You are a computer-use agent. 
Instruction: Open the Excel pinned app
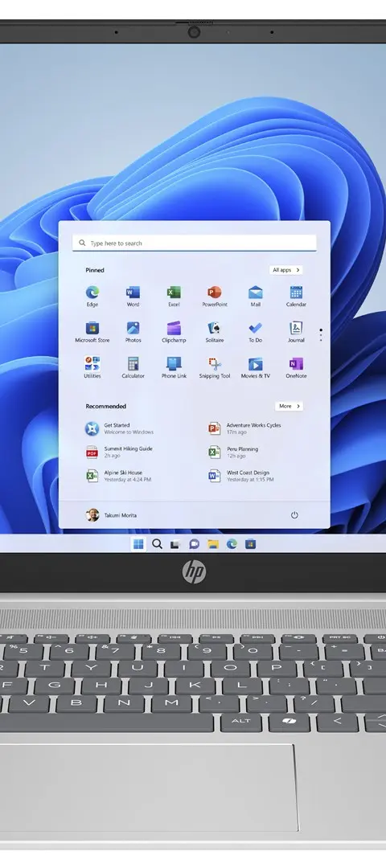pyautogui.click(x=174, y=296)
